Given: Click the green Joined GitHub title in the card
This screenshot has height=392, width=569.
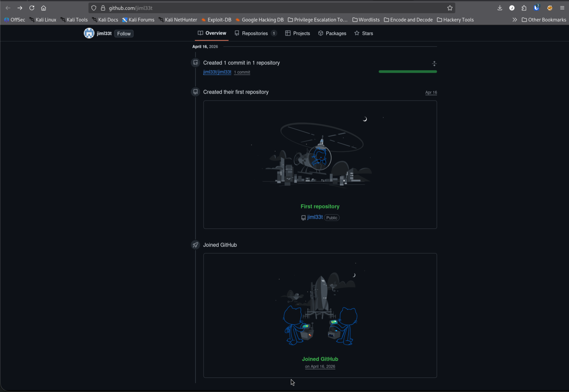Looking at the screenshot, I should click(x=320, y=359).
